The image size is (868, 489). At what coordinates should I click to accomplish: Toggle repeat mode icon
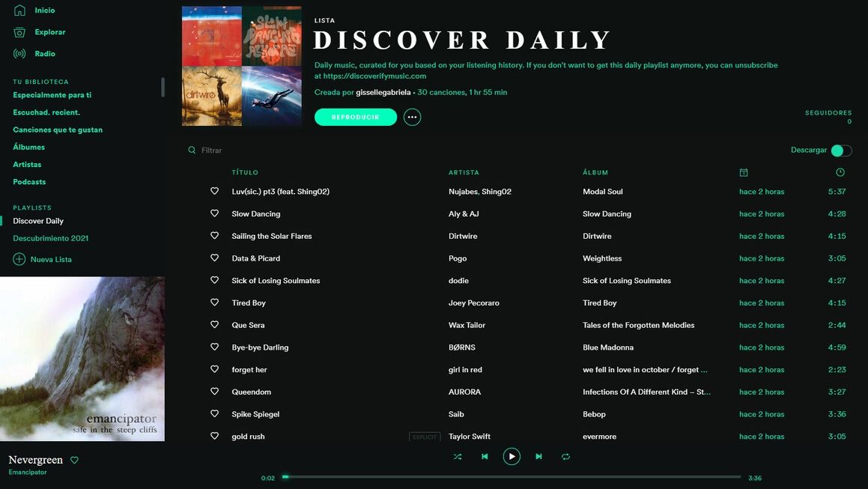[565, 457]
